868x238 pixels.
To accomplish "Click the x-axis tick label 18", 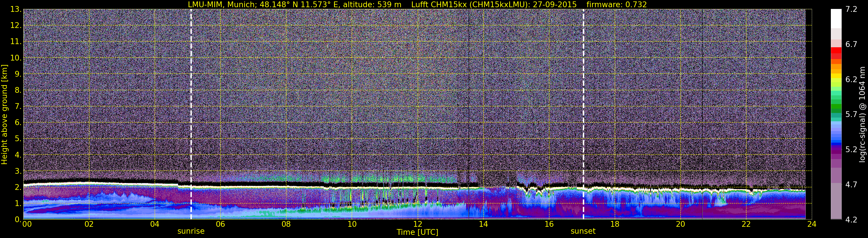I will 614,224.
